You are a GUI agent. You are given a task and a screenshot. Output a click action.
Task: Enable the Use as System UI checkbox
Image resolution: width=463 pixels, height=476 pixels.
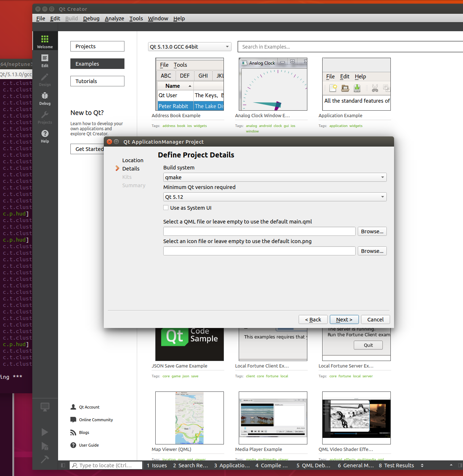tap(166, 208)
